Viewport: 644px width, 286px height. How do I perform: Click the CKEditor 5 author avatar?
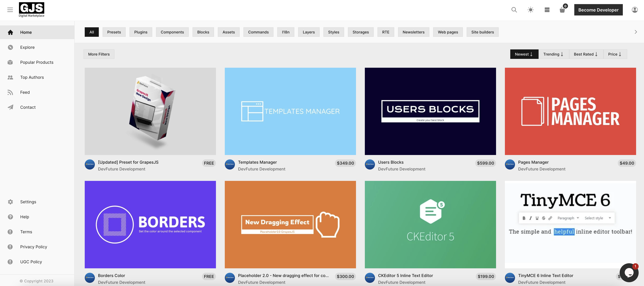tap(370, 278)
